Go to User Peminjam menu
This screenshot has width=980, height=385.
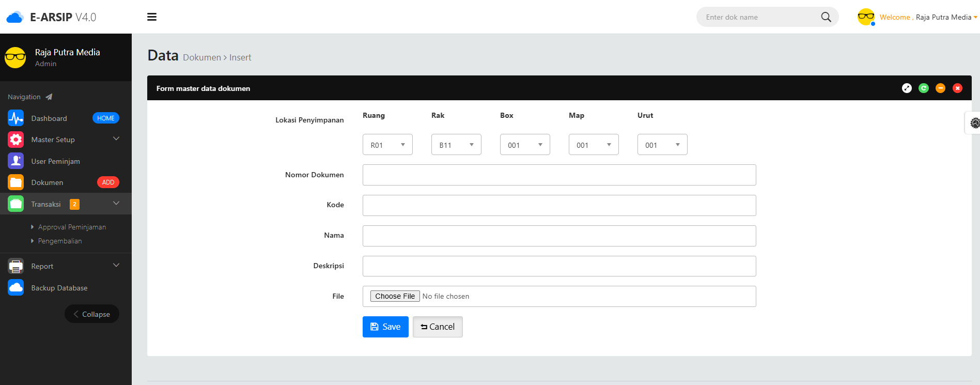click(x=55, y=161)
